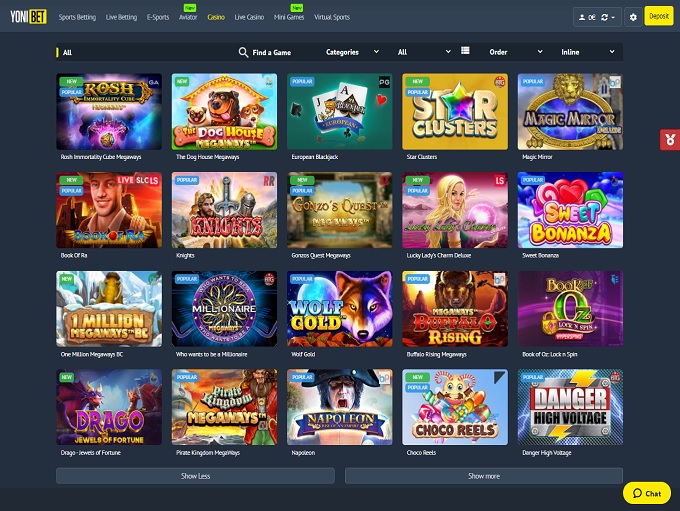Open Gonzos Quest Megaways thumbnail
Screen dimensions: 680x511
340,210
